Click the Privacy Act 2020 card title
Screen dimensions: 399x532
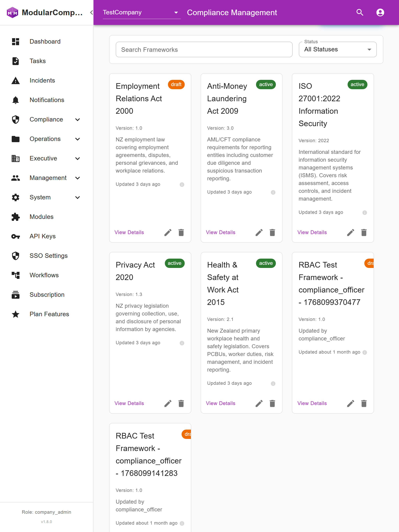pos(135,271)
